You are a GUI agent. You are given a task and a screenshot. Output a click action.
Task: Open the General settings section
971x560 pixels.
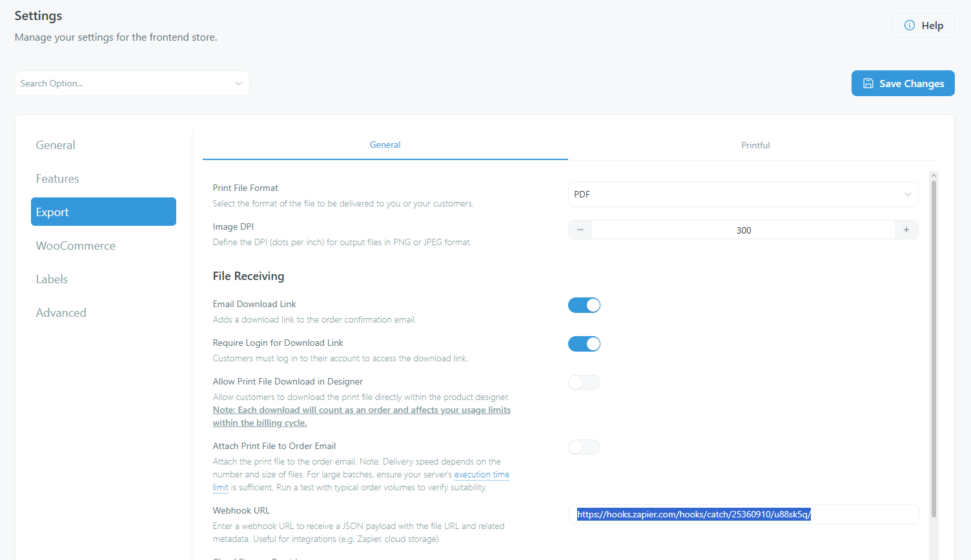(103, 145)
